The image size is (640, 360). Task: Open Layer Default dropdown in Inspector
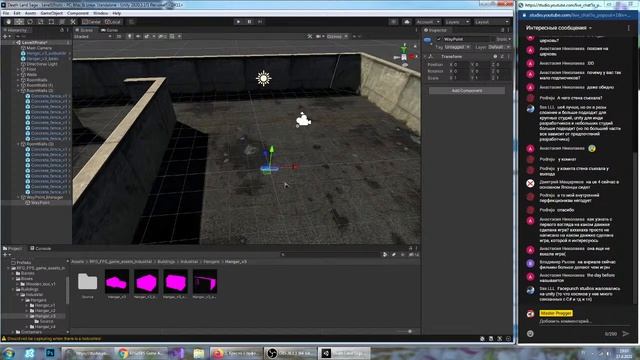[x=499, y=47]
